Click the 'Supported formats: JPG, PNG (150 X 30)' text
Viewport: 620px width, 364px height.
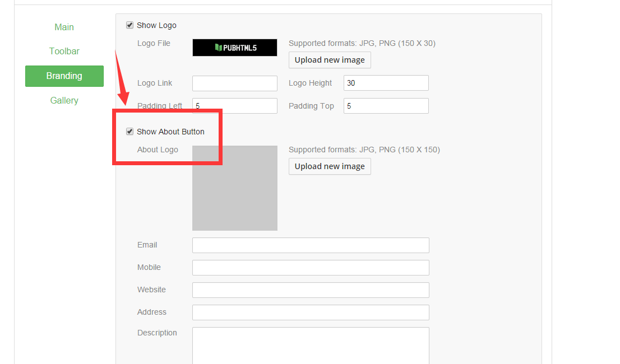(x=362, y=44)
